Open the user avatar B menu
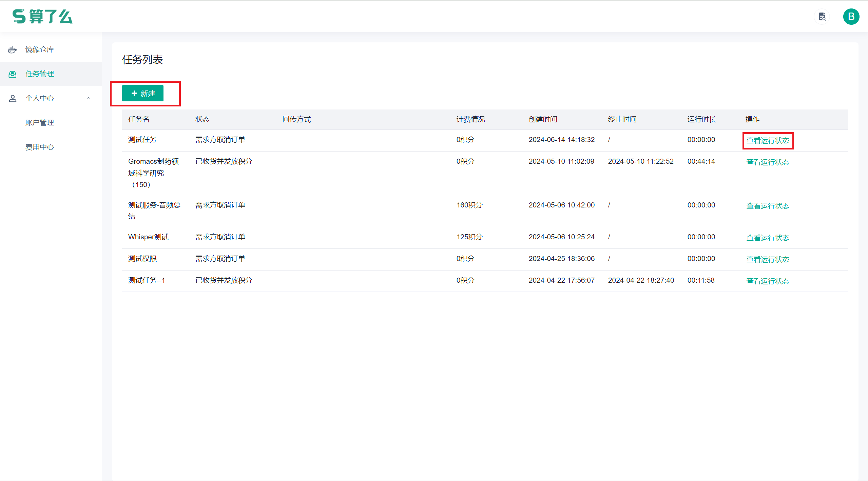 tap(851, 17)
